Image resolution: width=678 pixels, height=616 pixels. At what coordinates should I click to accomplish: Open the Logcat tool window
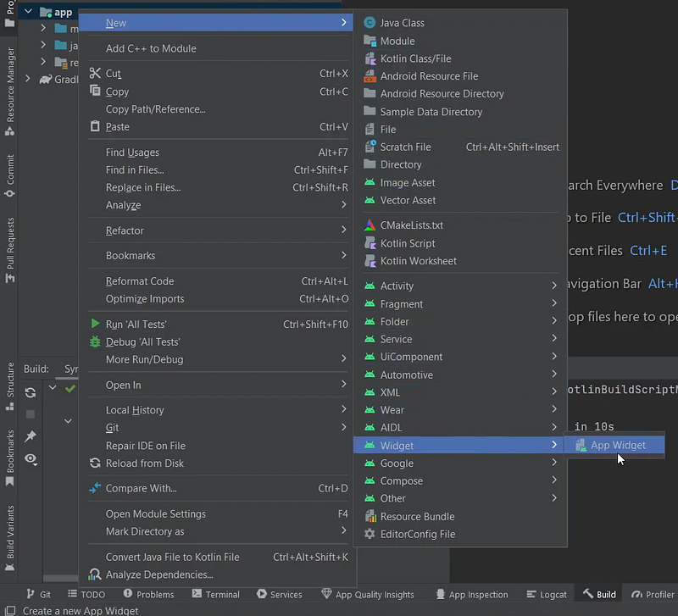point(547,594)
